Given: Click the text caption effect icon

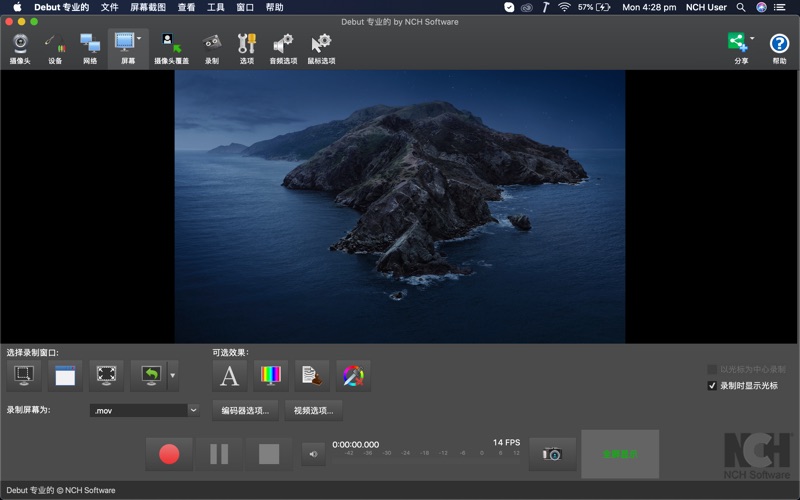Looking at the screenshot, I should pyautogui.click(x=229, y=376).
